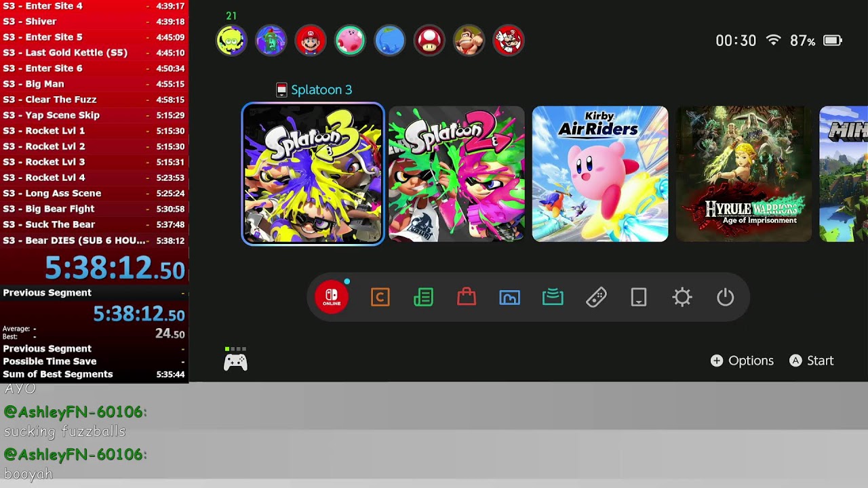The image size is (868, 488).
Task: Click split row 'S3 - Enter Site 6'
Action: click(94, 68)
